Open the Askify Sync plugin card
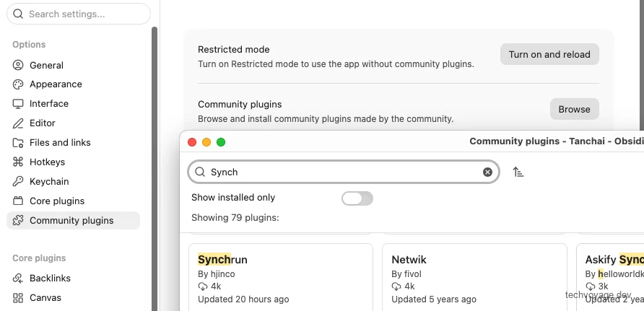644x311 pixels. pyautogui.click(x=610, y=277)
